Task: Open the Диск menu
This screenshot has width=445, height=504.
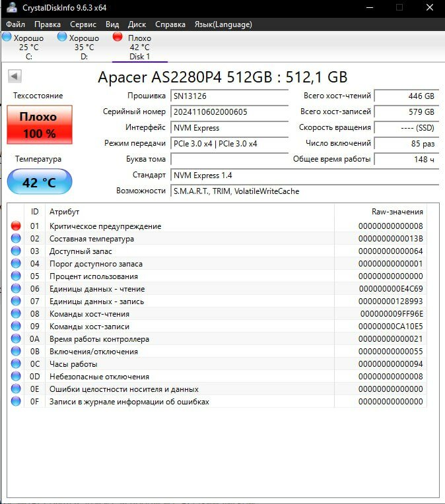Action: click(x=137, y=24)
